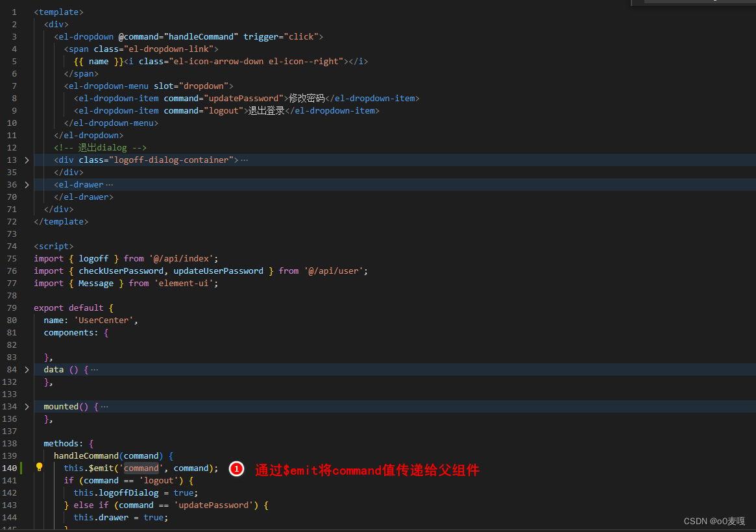The width and height of the screenshot is (756, 532).
Task: Click the </template> closing tag on line 72
Action: 61,222
